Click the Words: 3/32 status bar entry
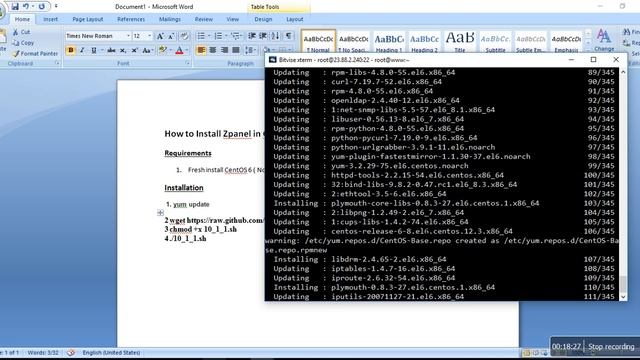640x360 pixels. pyautogui.click(x=43, y=353)
